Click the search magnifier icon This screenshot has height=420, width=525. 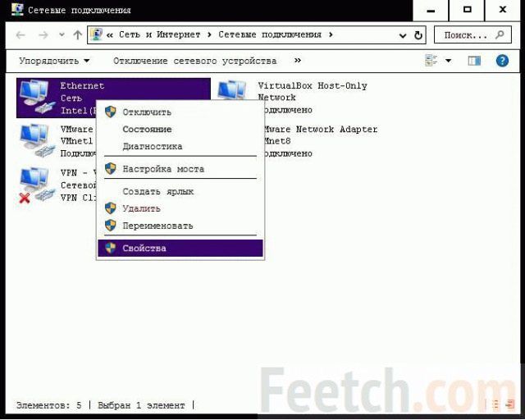(500, 34)
